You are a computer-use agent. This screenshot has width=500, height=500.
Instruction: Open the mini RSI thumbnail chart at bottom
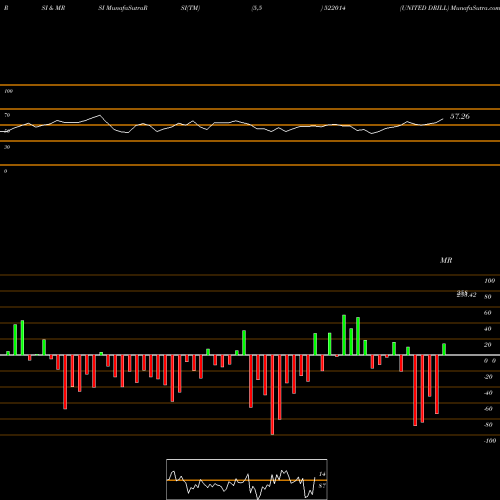(x=247, y=479)
